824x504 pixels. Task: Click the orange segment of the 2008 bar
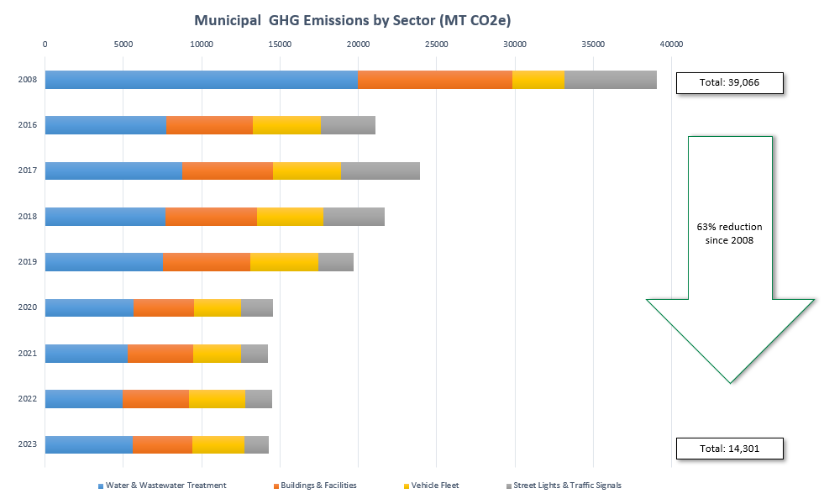click(434, 80)
